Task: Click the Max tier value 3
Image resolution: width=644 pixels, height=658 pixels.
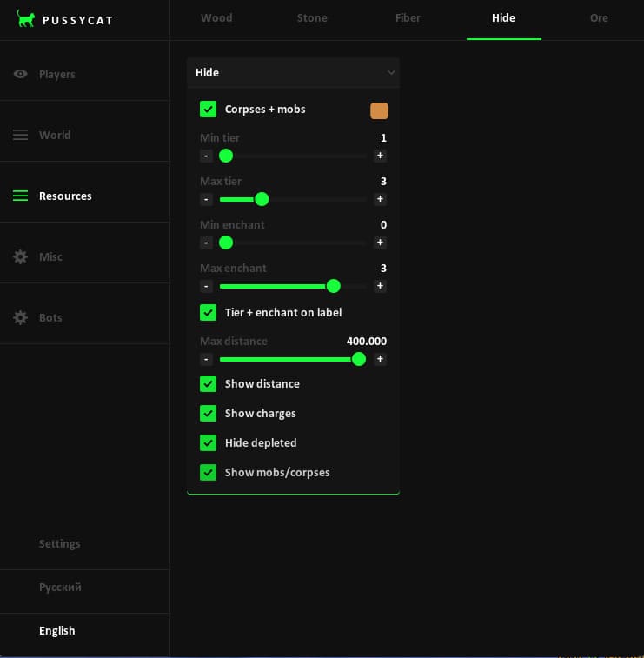Action: pos(383,182)
